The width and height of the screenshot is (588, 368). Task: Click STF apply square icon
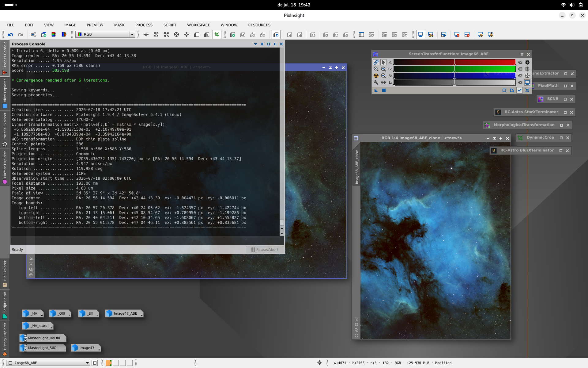384,90
